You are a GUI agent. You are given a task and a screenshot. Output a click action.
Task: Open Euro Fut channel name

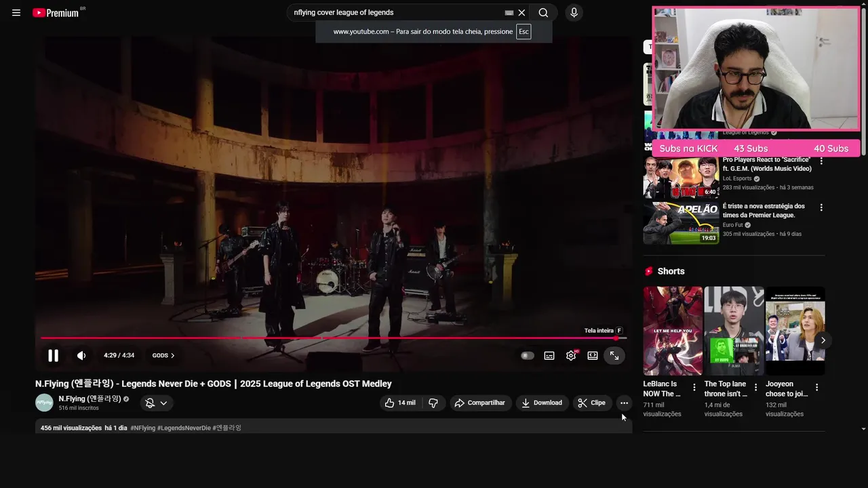click(x=732, y=225)
